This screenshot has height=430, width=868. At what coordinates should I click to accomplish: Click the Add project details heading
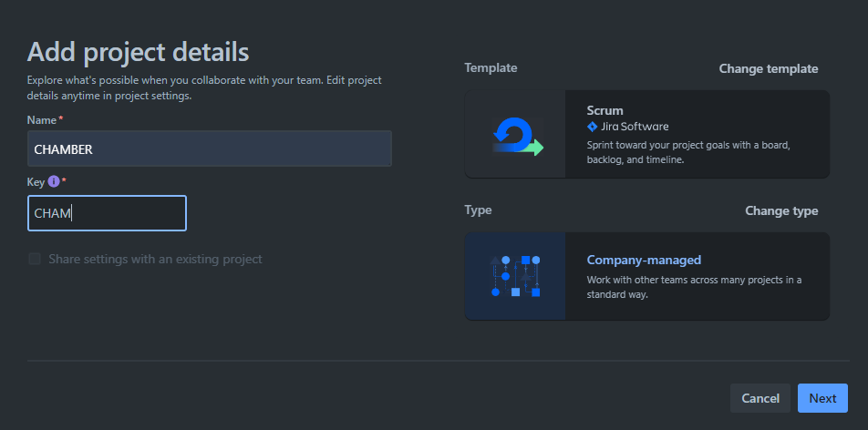coord(138,51)
